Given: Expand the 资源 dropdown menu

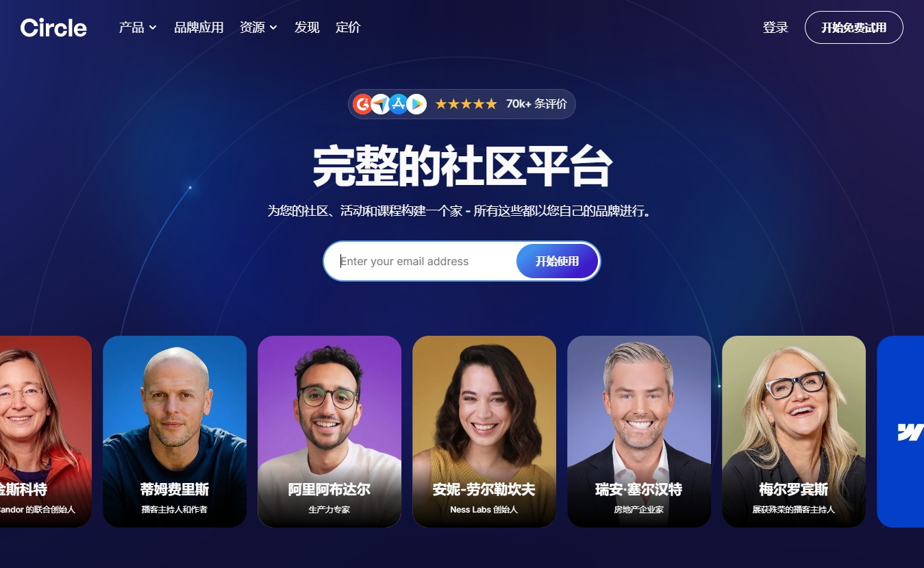Looking at the screenshot, I should tap(258, 27).
